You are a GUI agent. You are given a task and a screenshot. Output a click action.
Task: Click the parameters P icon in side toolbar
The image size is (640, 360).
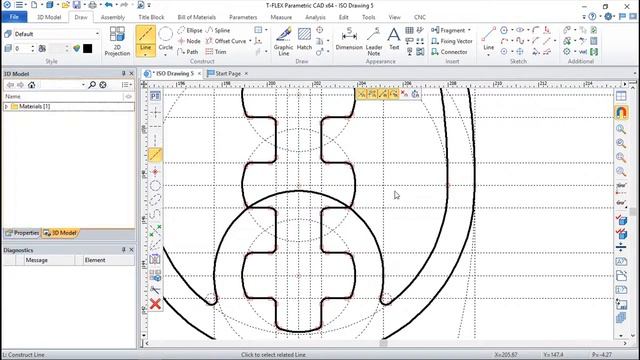[155, 96]
